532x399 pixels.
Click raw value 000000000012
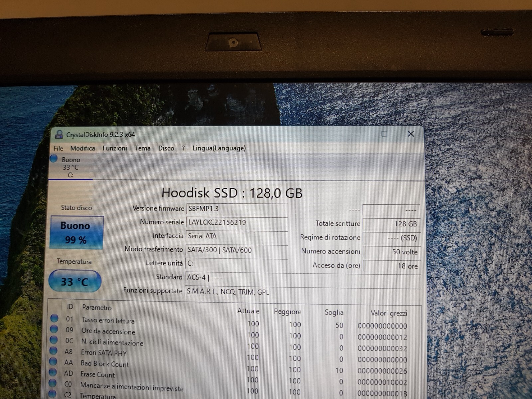click(382, 337)
